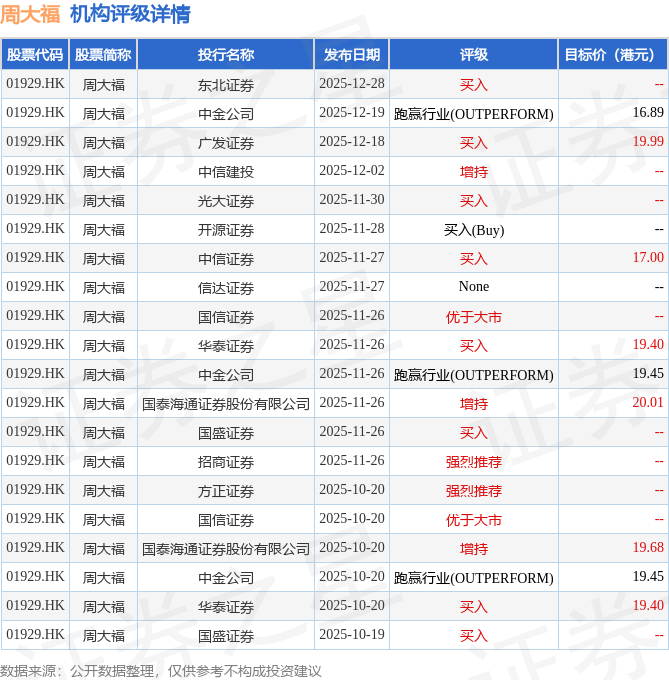Select the date 2025-12-19
The image size is (669, 680).
(352, 112)
